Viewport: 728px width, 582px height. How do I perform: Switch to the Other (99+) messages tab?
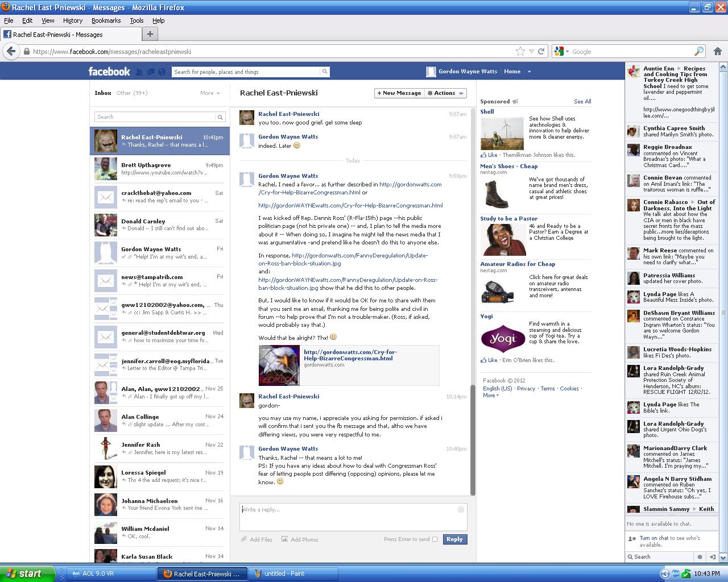[x=132, y=93]
